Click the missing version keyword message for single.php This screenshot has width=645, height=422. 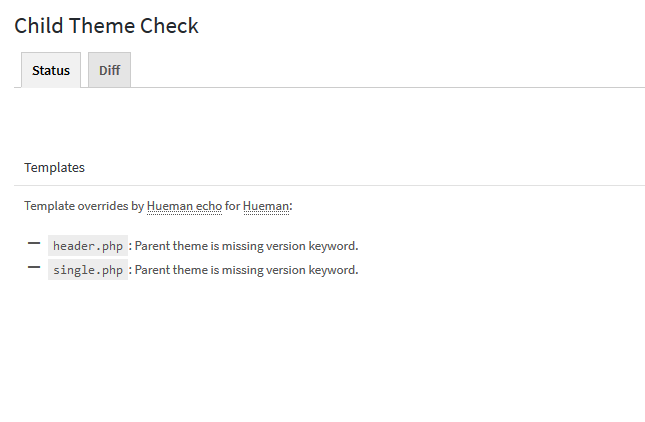point(246,270)
